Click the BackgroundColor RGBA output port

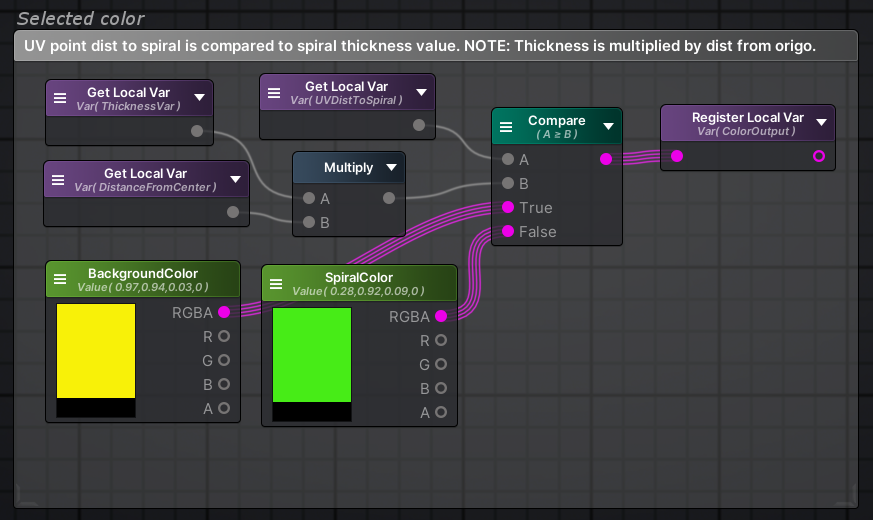[224, 313]
